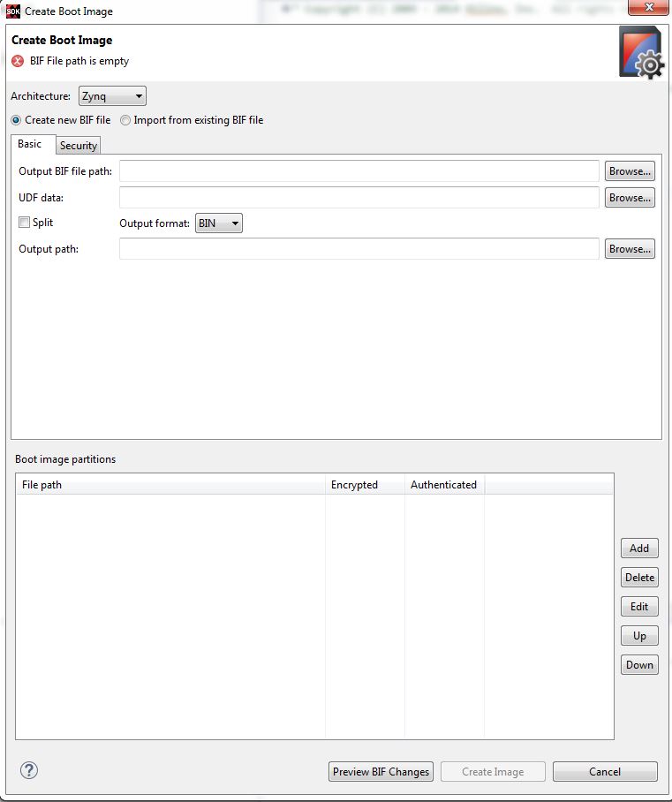Click the boot image wizard gear graphic
The image size is (672, 802).
pyautogui.click(x=641, y=53)
